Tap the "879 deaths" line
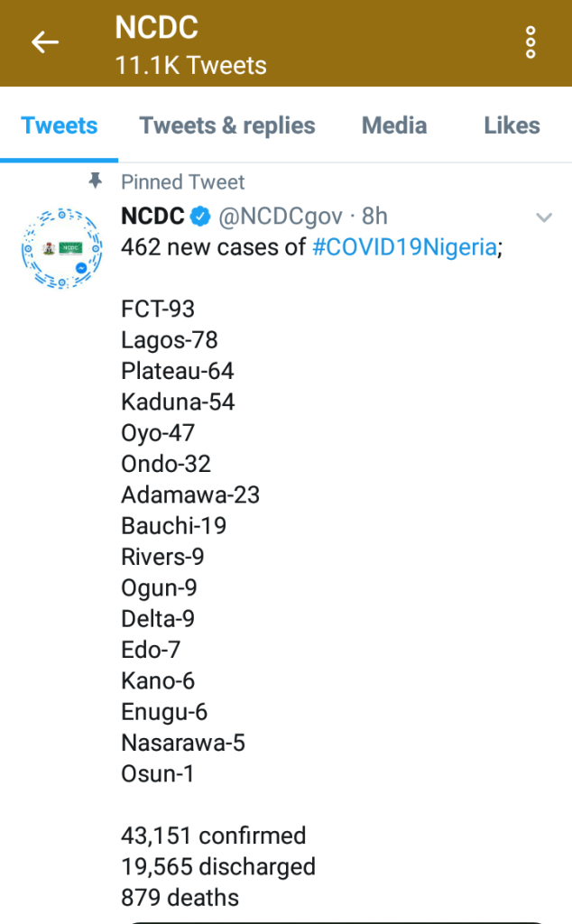The image size is (572, 924). [180, 898]
